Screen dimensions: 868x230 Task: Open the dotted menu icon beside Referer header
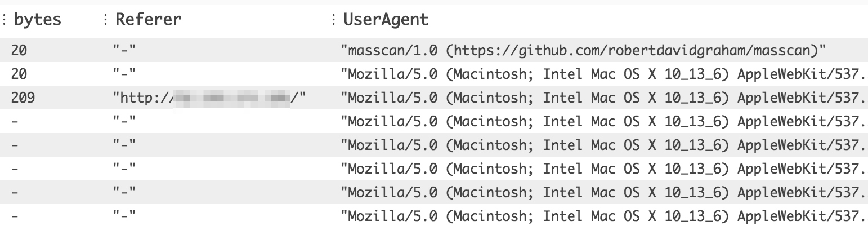pos(105,20)
